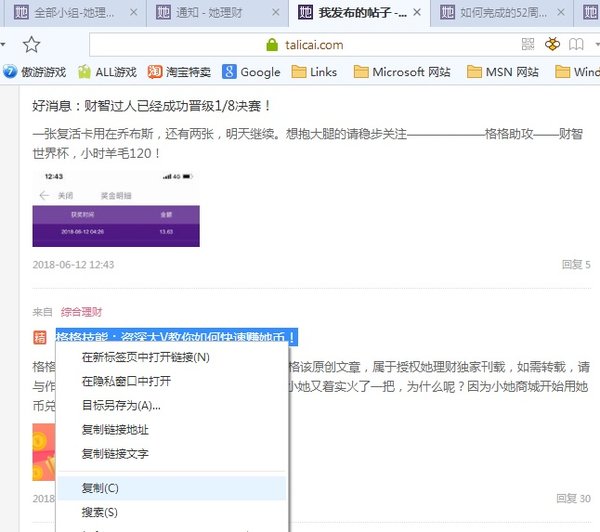The image size is (600, 532).
Task: Click the orange 精 badge icon
Action: tap(39, 337)
